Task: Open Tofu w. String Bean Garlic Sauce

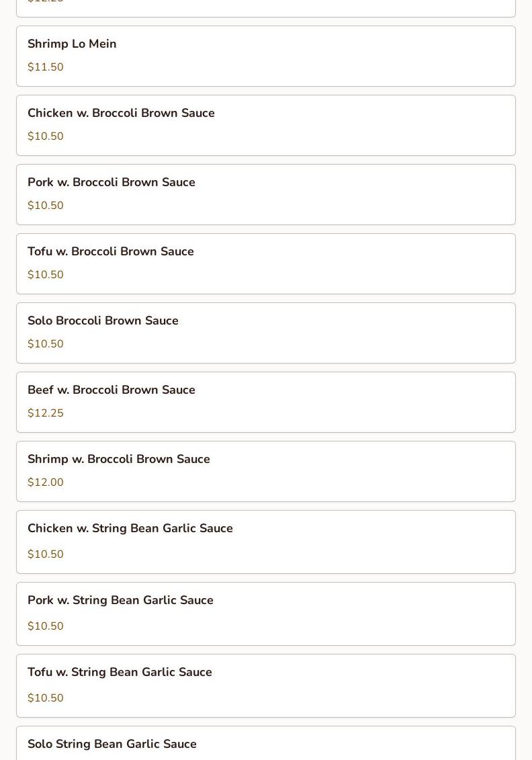Action: [120, 673]
